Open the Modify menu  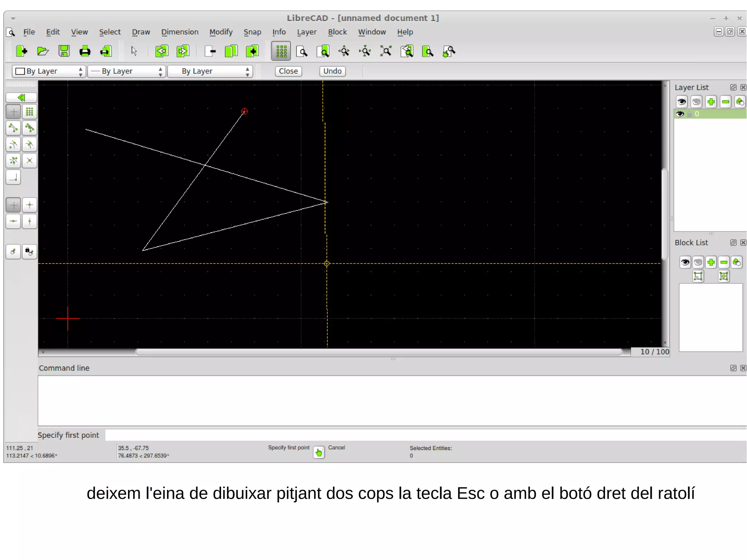[221, 32]
